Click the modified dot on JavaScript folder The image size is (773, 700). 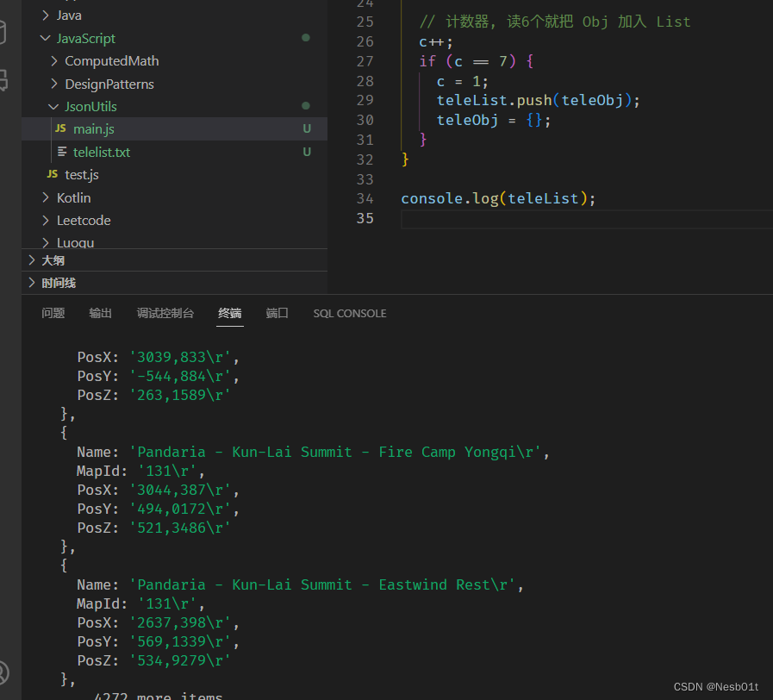306,37
